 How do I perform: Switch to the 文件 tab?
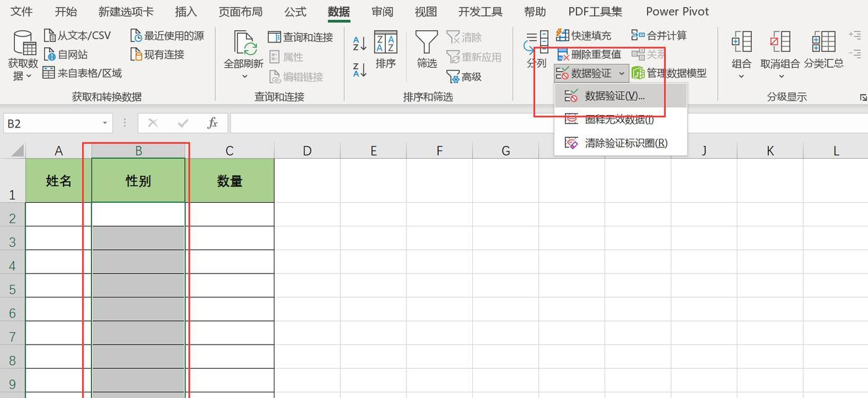22,12
